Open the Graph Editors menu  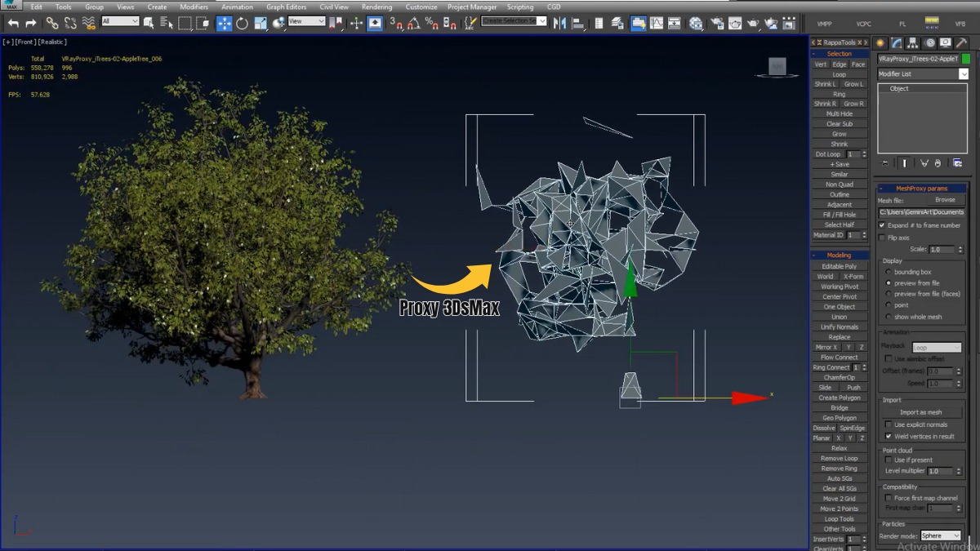286,7
